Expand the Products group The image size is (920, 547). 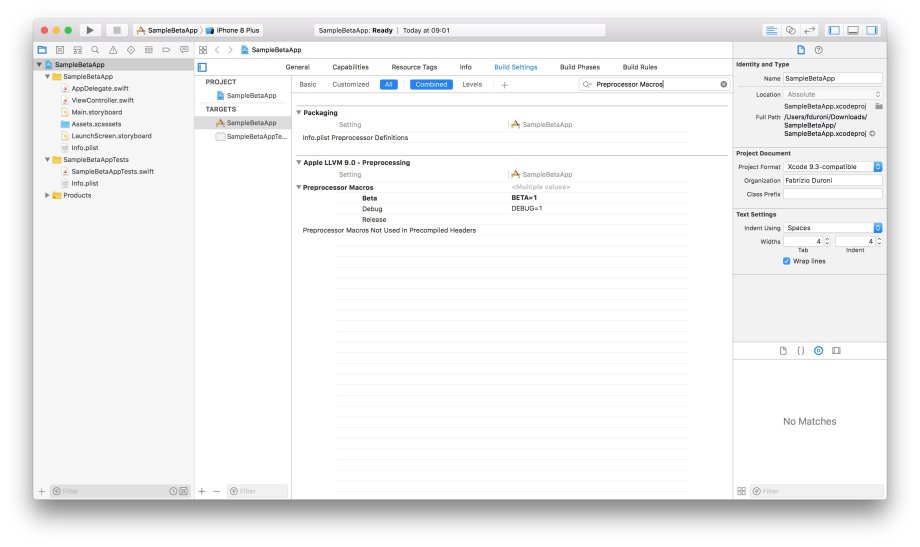coord(48,195)
